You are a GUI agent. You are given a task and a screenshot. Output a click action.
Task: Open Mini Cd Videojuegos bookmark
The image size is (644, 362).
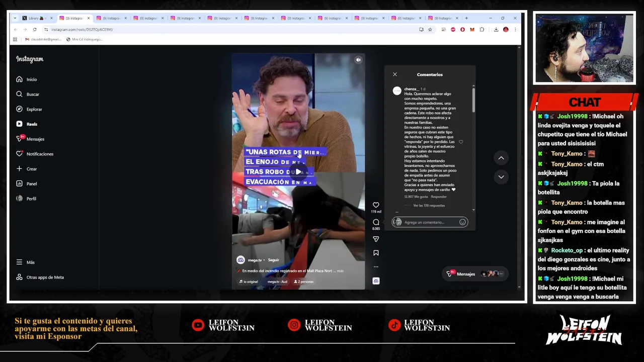[x=84, y=39]
